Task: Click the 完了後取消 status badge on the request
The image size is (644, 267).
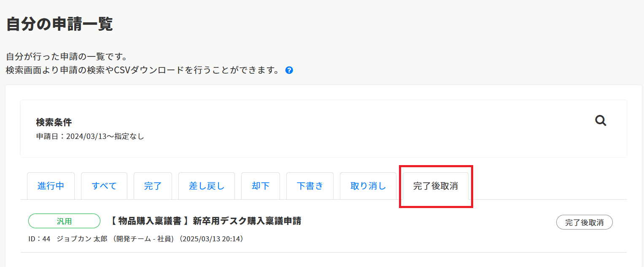Action: coord(584,222)
